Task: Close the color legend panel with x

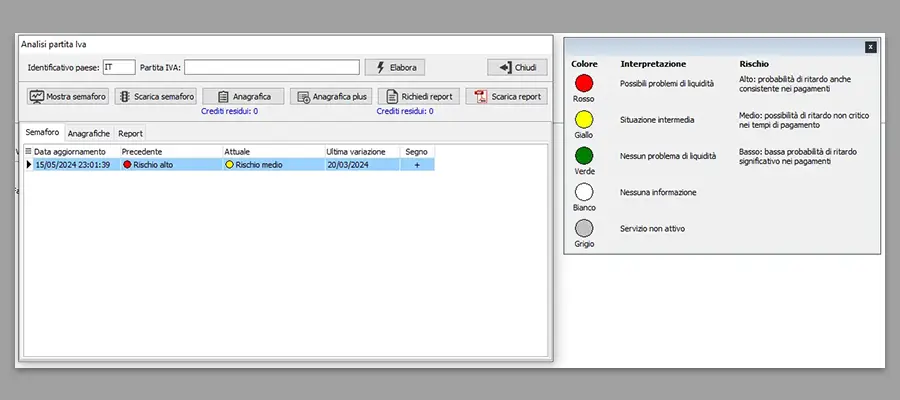Action: 871,47
